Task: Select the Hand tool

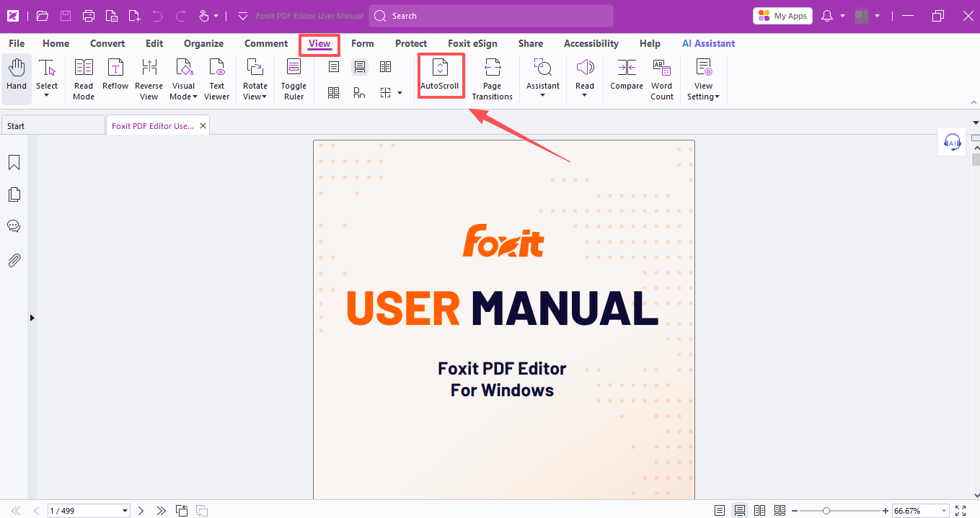Action: tap(17, 79)
